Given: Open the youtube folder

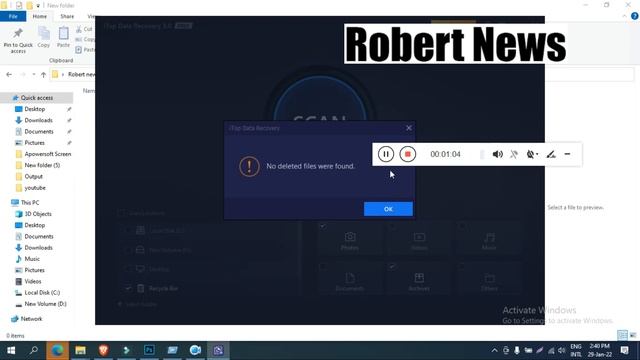Looking at the screenshot, I should click(35, 188).
